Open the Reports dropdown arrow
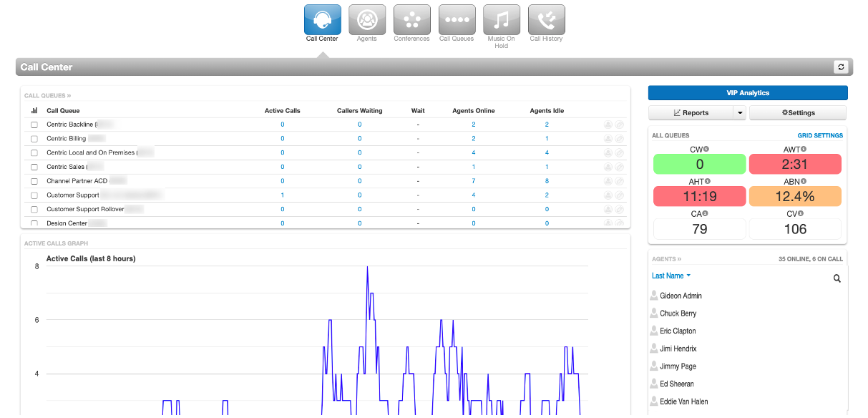This screenshot has width=868, height=418. pos(740,113)
